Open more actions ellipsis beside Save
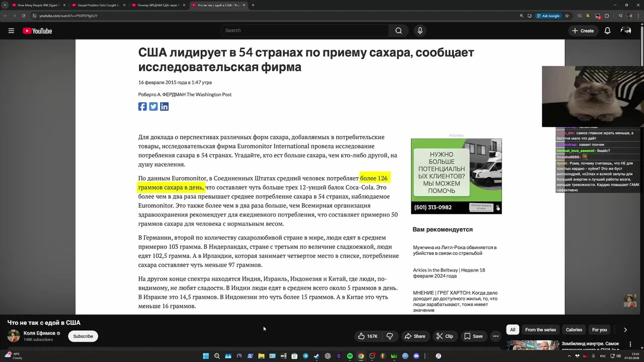644x362 pixels. point(496,336)
